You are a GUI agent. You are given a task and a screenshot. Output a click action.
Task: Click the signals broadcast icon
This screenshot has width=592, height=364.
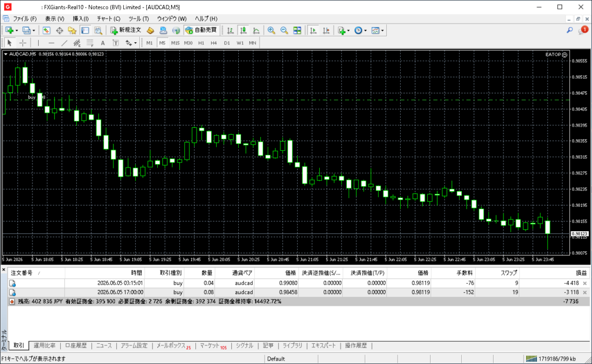coord(176,31)
